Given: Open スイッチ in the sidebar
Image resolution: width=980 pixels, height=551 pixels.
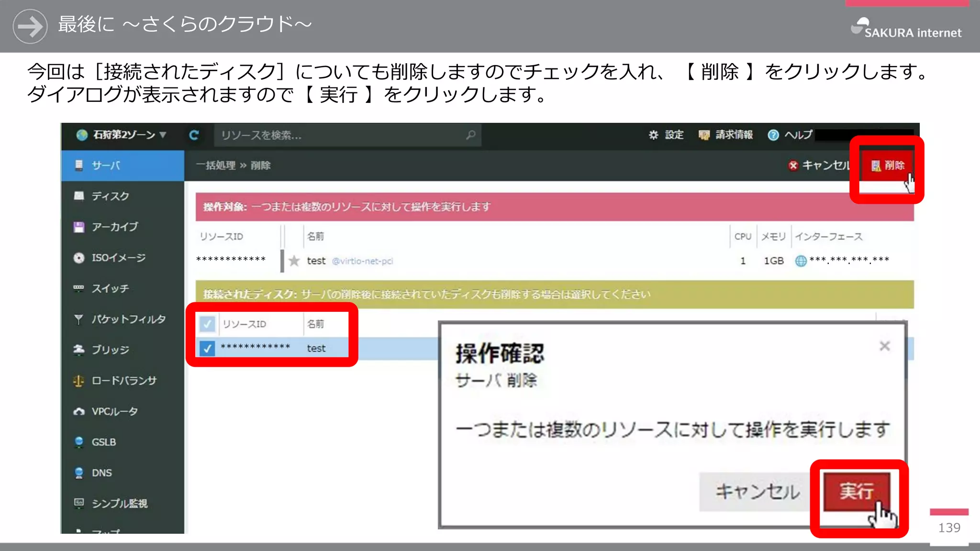Looking at the screenshot, I should tap(122, 288).
